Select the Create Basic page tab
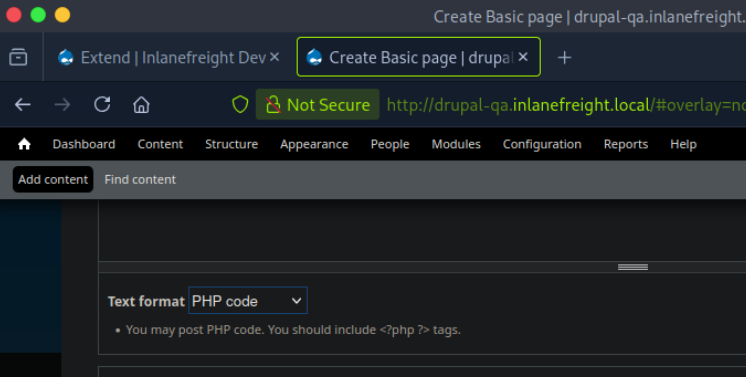The width and height of the screenshot is (746, 377). tap(419, 57)
